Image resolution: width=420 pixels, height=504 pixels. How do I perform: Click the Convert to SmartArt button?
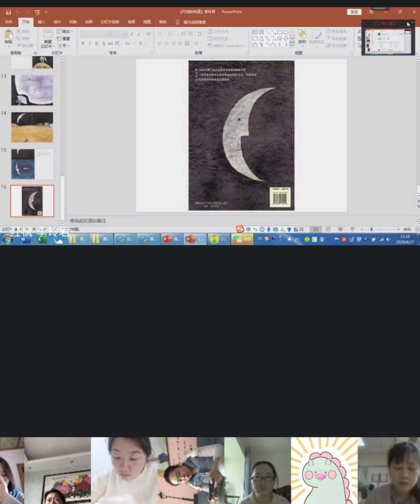pyautogui.click(x=226, y=46)
